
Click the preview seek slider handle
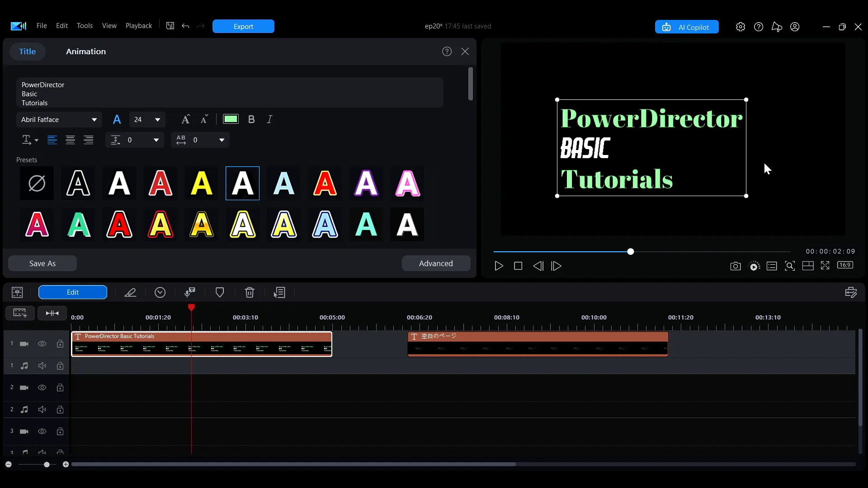[x=631, y=252]
